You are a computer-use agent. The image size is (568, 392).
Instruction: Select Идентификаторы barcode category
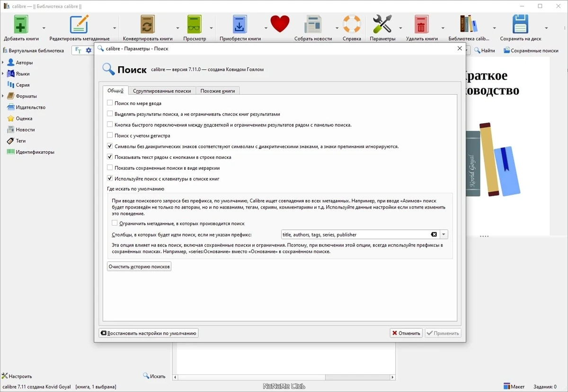30,152
